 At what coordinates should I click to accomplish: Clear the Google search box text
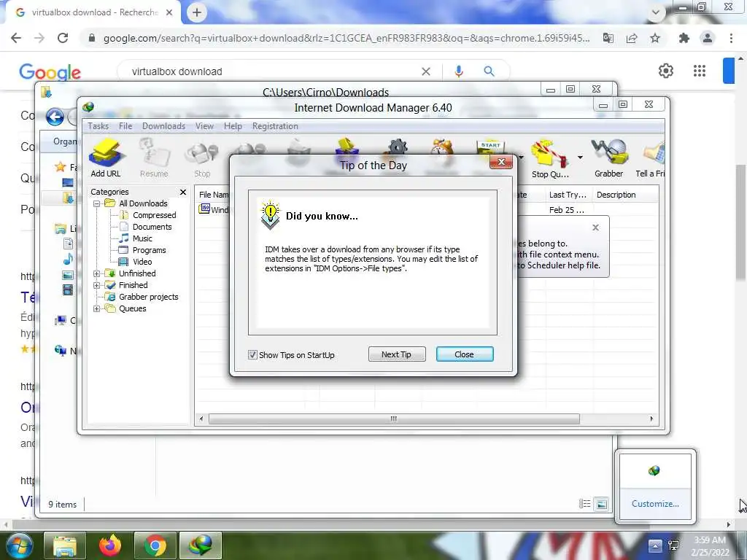coord(426,71)
